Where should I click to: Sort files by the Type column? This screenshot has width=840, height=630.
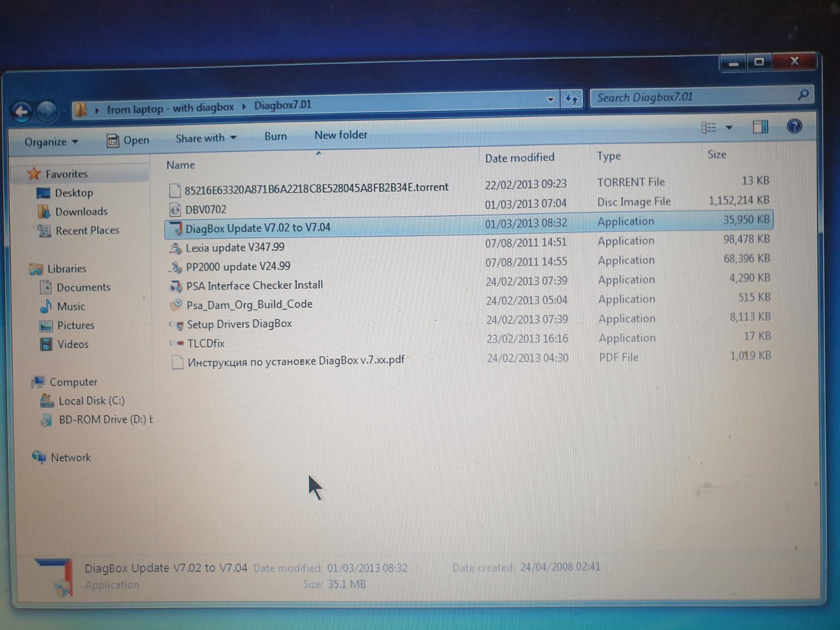pyautogui.click(x=608, y=156)
